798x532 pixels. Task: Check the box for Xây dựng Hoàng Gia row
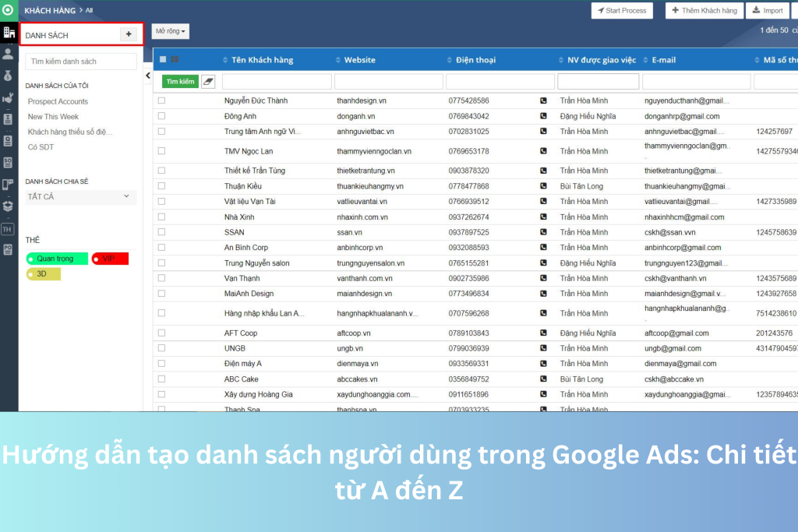pos(162,394)
